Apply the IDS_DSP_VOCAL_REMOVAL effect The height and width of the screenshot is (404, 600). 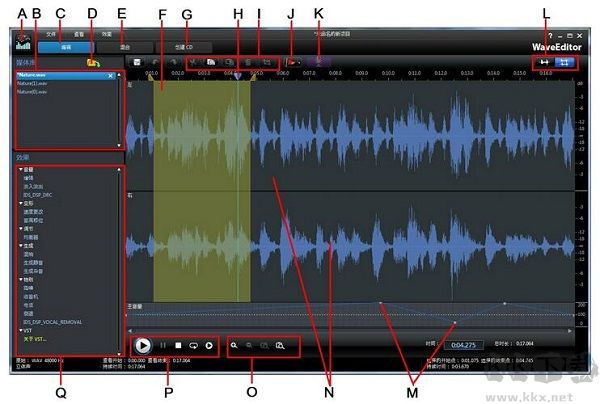click(52, 322)
